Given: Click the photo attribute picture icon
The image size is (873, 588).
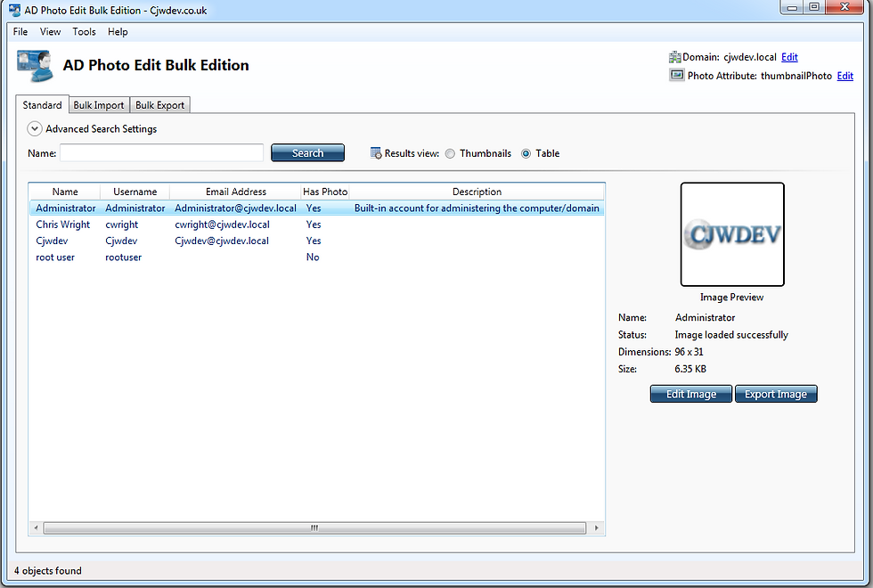Looking at the screenshot, I should [676, 75].
